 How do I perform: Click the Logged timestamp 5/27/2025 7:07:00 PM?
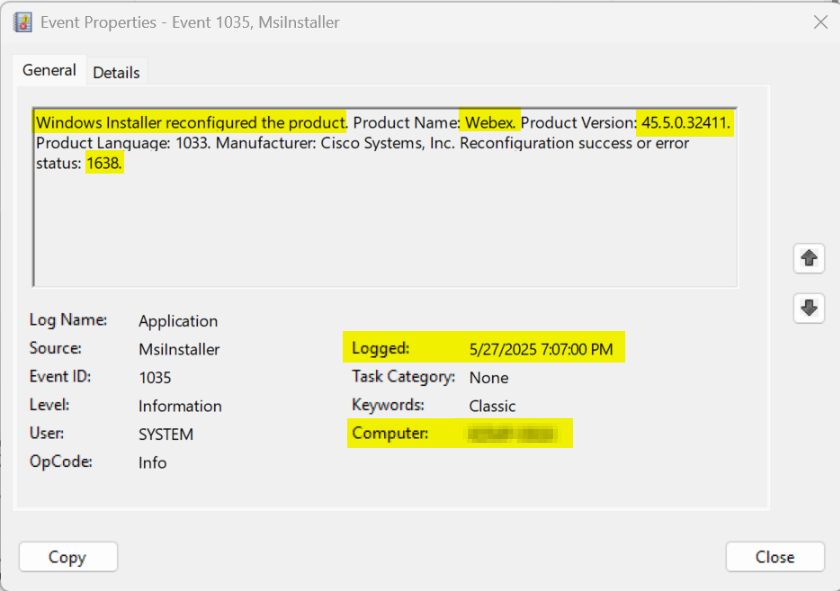tap(541, 349)
